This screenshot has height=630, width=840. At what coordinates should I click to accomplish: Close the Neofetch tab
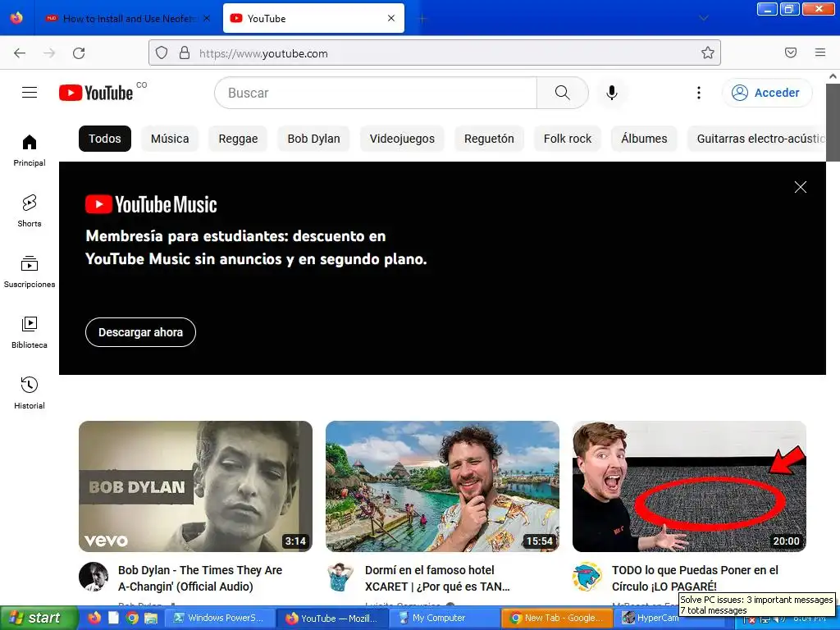tap(207, 18)
